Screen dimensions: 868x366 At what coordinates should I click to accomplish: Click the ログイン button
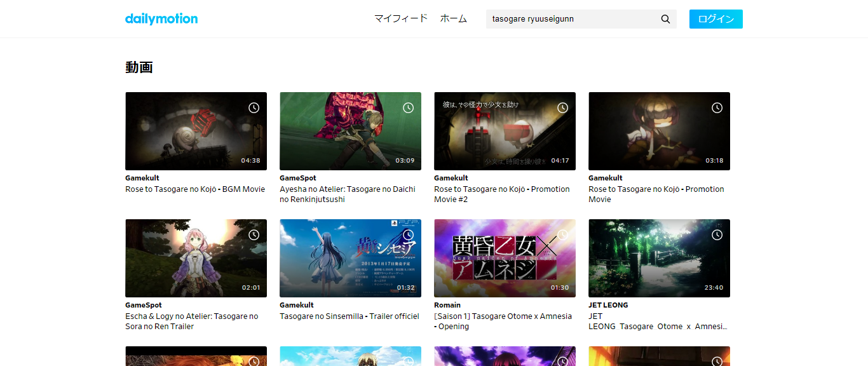(x=716, y=19)
